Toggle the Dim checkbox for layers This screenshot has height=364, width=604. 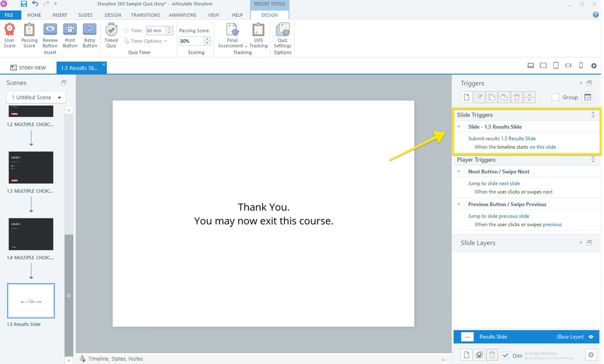click(x=506, y=356)
